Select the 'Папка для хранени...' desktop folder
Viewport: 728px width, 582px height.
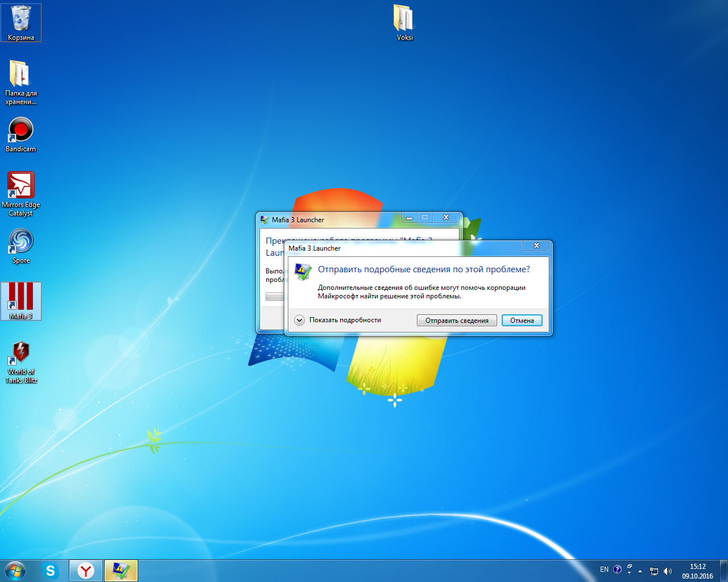[21, 82]
